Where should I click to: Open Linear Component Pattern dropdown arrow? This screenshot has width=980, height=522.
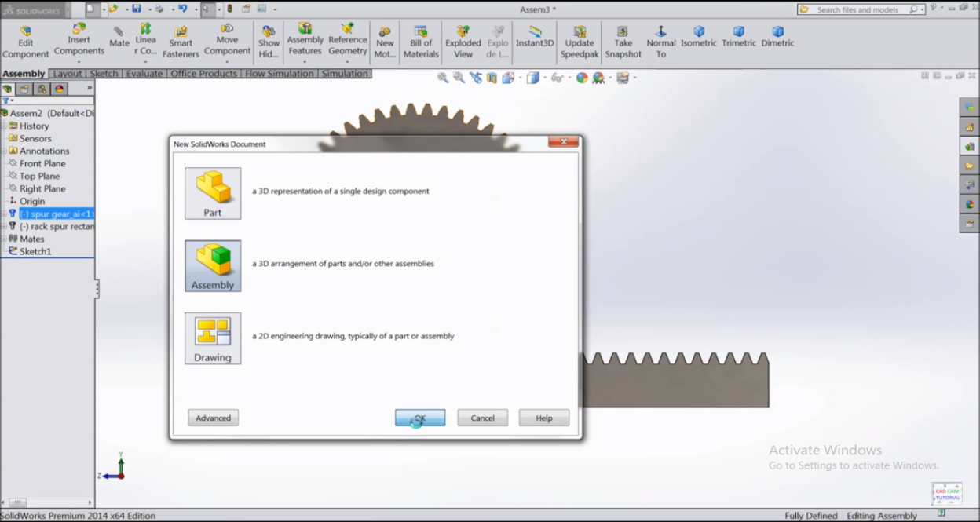click(145, 61)
